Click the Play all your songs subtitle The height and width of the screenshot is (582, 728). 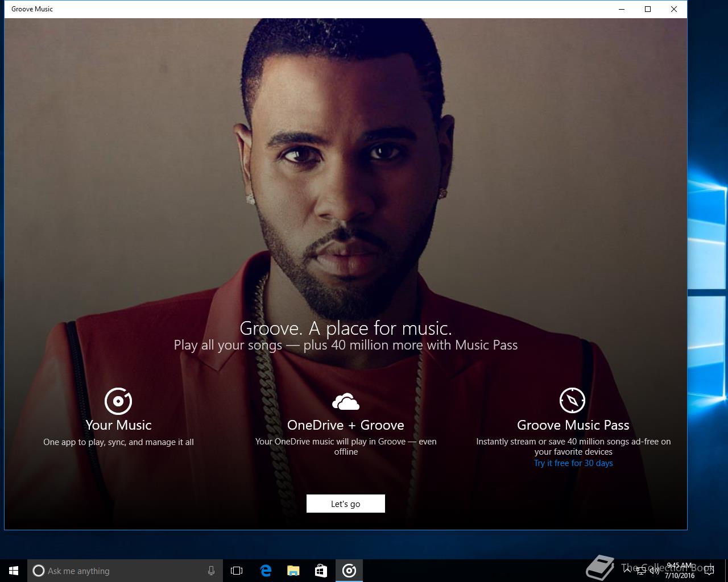point(346,345)
